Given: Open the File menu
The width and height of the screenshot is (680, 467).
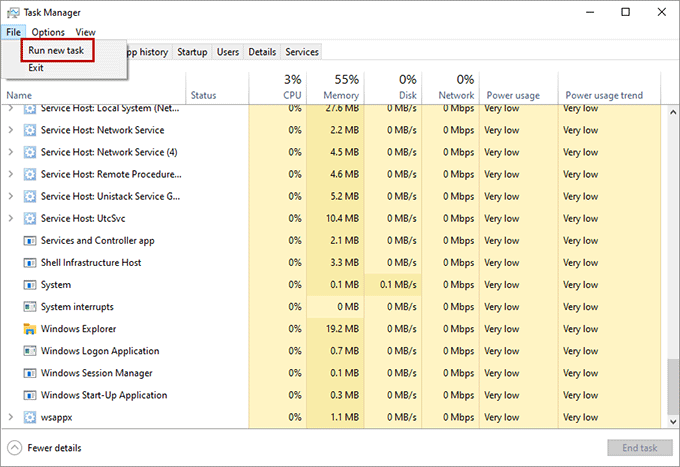Looking at the screenshot, I should (13, 32).
